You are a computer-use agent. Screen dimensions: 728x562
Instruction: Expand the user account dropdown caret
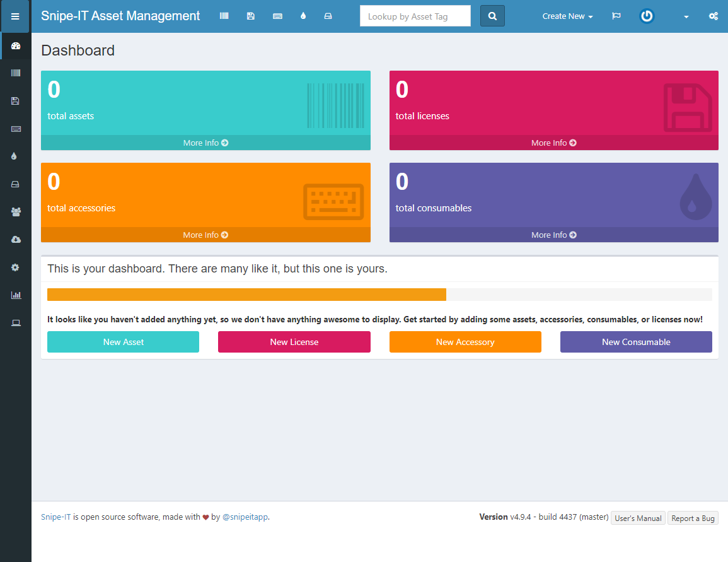pos(686,17)
